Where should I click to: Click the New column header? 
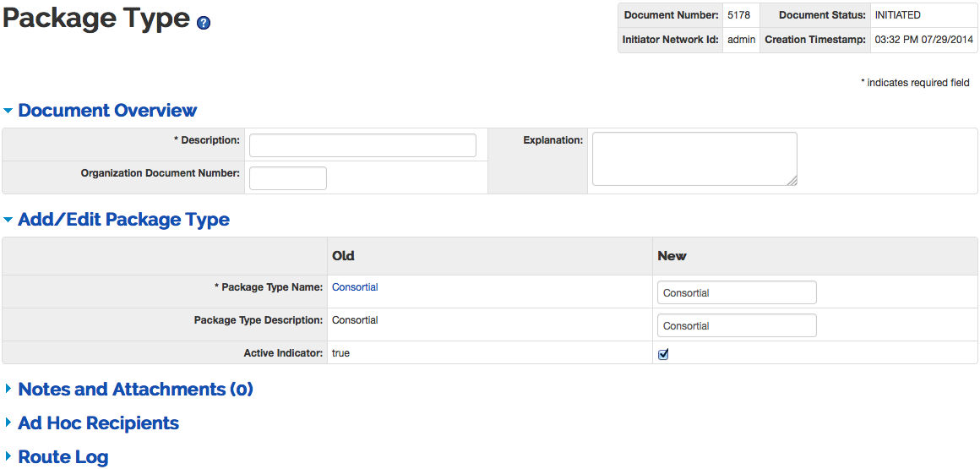coord(672,256)
